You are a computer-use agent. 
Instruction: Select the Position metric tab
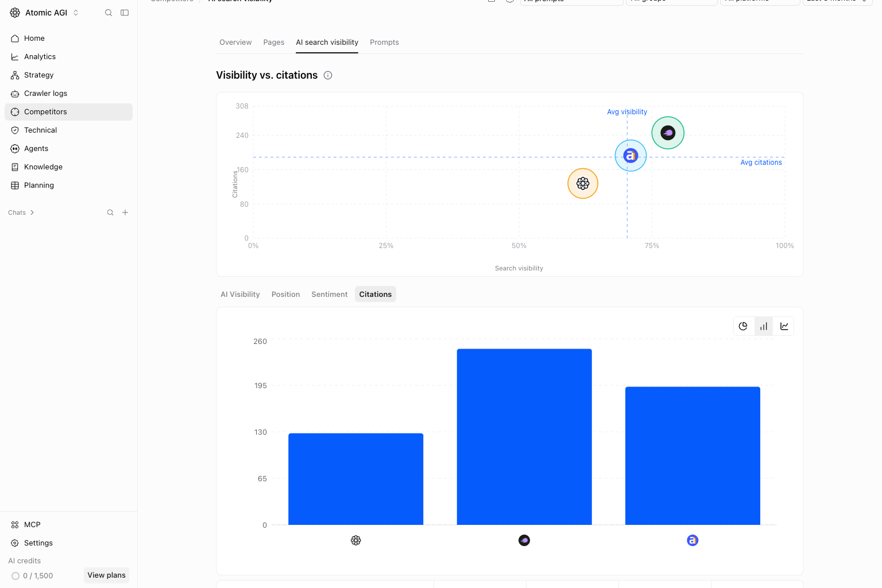(285, 295)
